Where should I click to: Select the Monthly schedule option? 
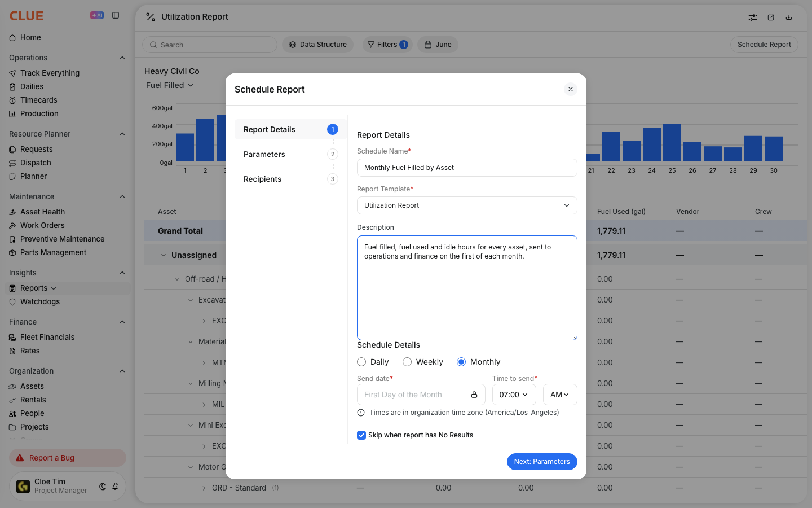click(461, 362)
